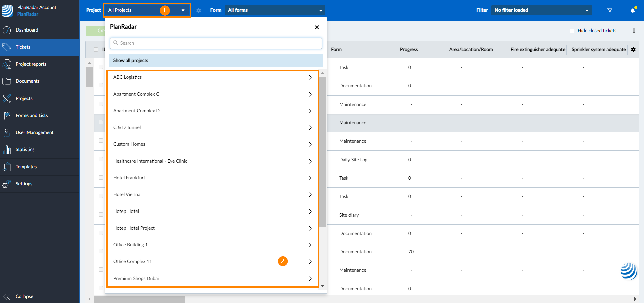Open the All Projects dropdown

pos(147,10)
